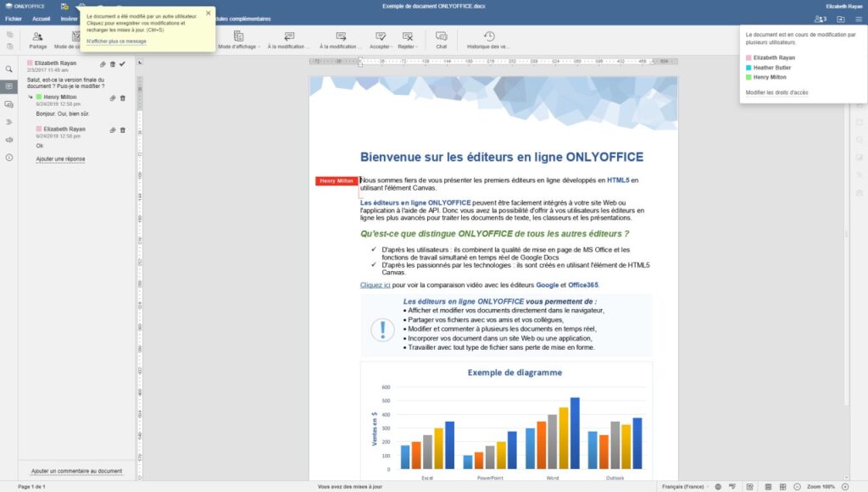Viewport: 868px width, 492px height.
Task: Open Historique des versions
Action: pyautogui.click(x=488, y=41)
